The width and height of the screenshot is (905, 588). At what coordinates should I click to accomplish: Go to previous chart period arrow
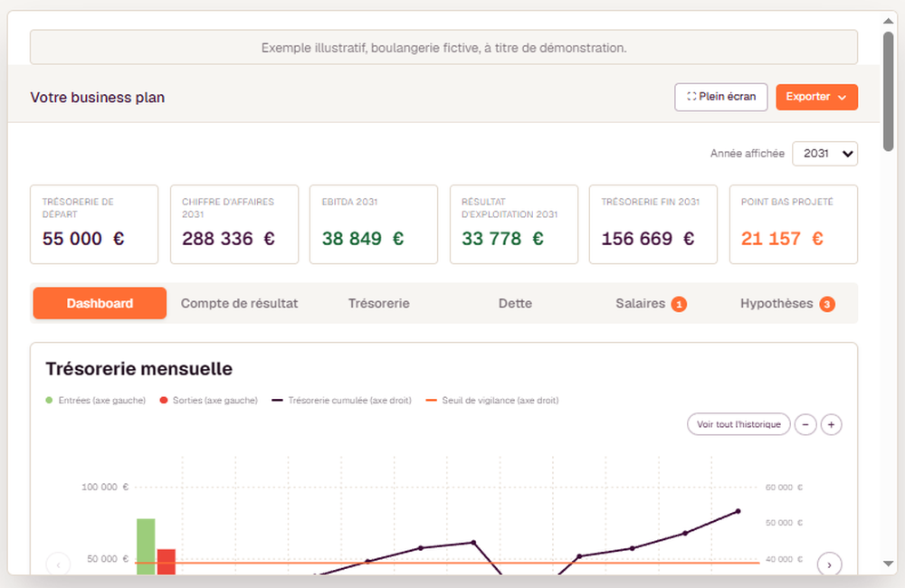58,564
